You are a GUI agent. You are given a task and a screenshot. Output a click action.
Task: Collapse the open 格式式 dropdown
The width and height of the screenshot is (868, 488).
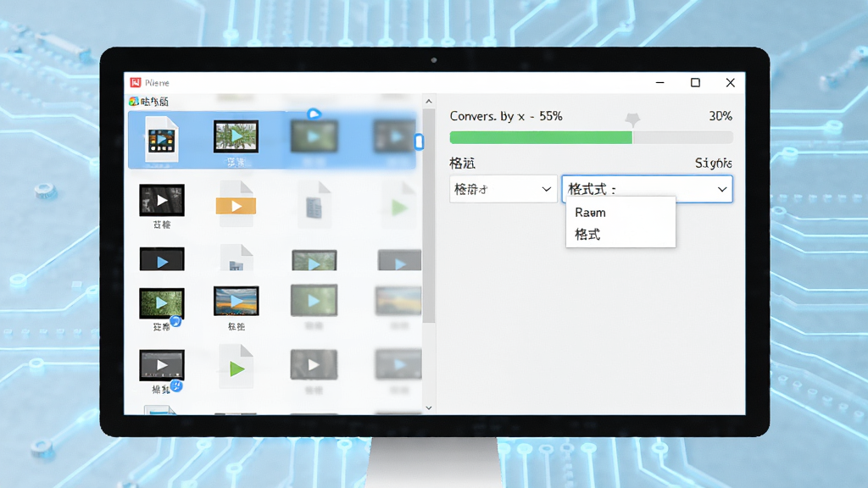tap(647, 189)
